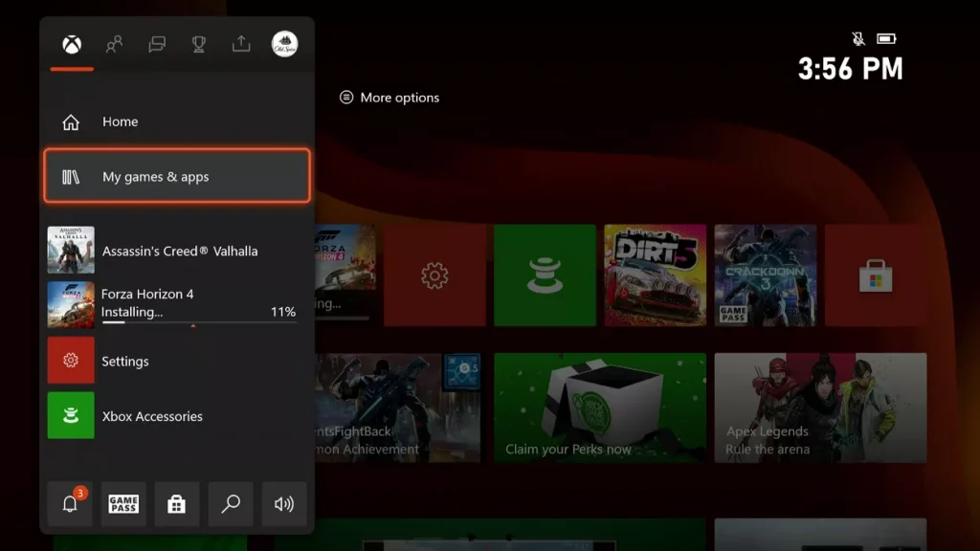This screenshot has width=980, height=551.
Task: Open notifications via the bell icon
Action: (70, 504)
